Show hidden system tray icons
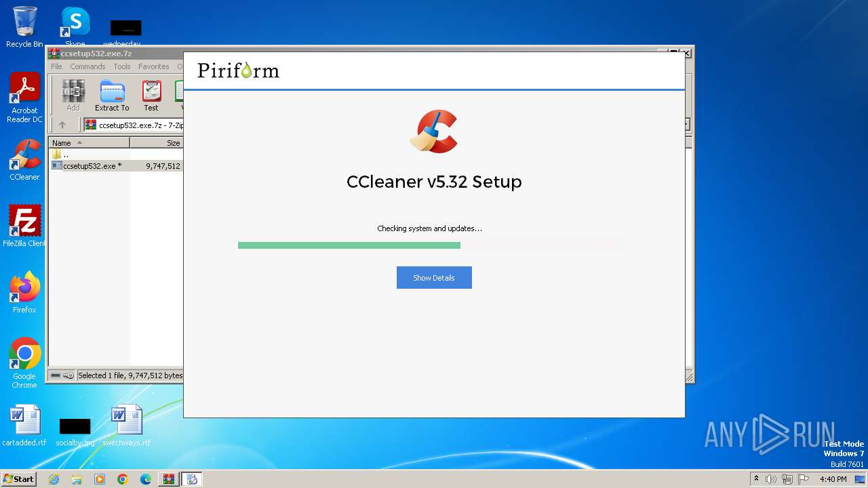This screenshot has height=488, width=868. 756,479
